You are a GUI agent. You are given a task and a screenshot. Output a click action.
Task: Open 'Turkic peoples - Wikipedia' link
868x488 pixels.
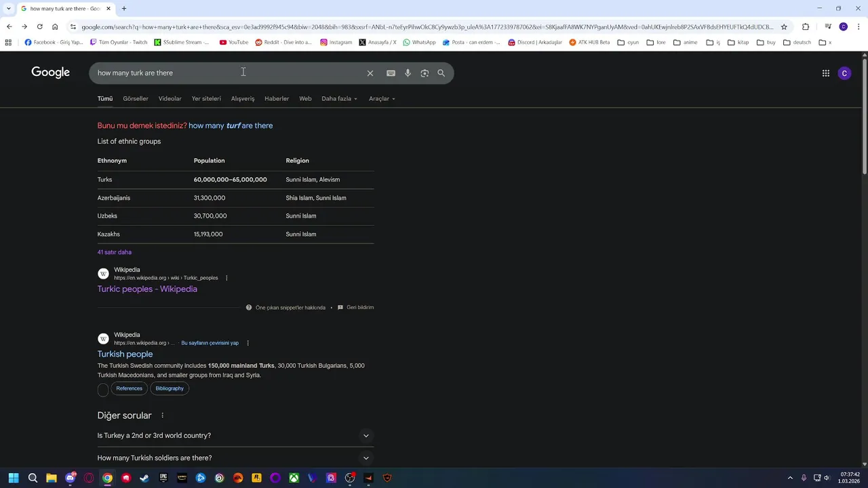[x=147, y=289]
